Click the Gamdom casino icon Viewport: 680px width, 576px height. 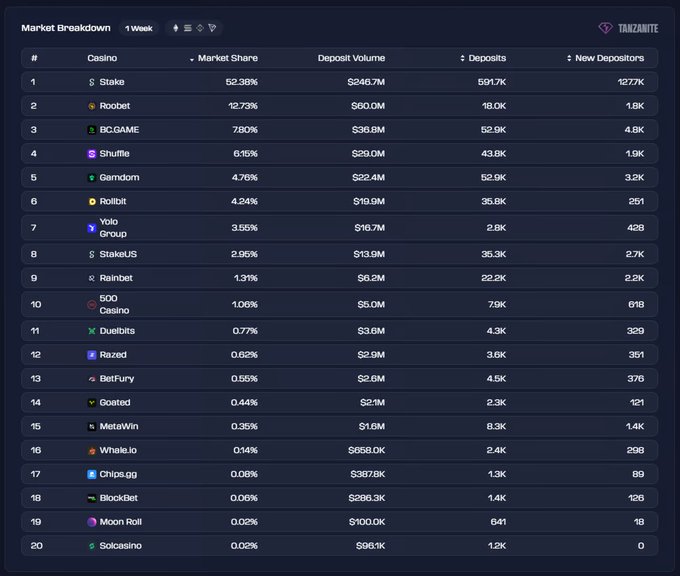coord(92,178)
